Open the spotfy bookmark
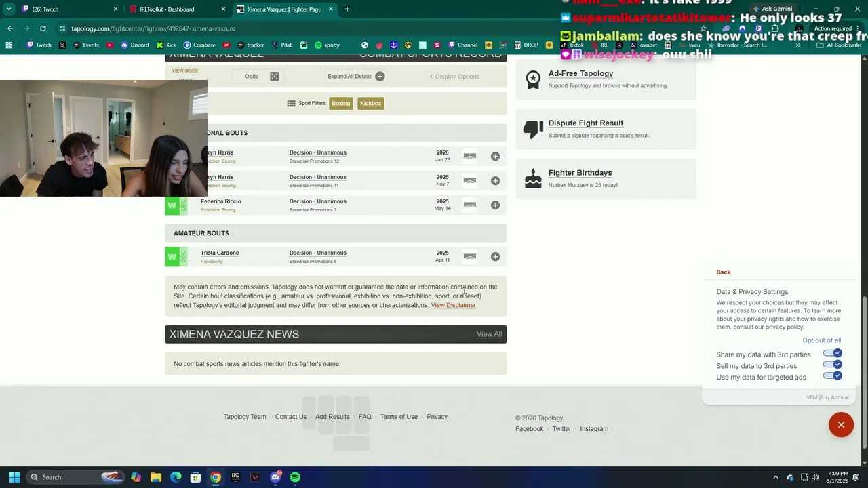 (x=327, y=45)
